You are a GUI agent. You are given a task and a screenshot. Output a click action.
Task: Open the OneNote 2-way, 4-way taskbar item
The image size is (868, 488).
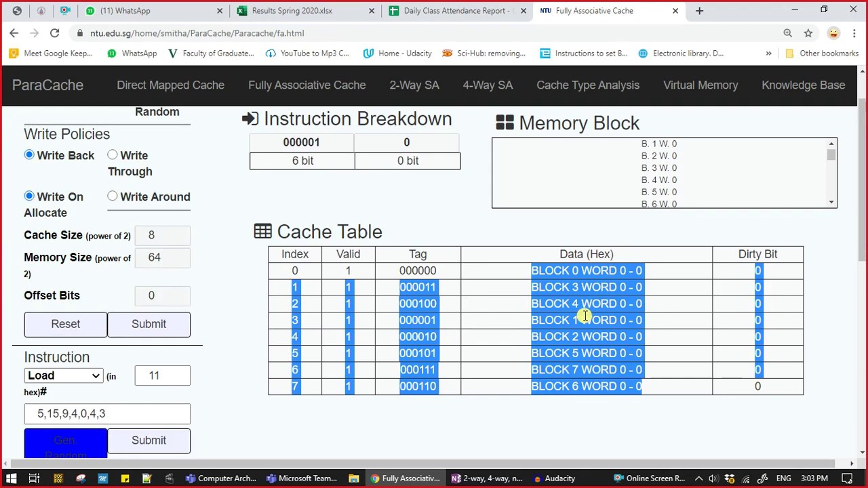click(486, 479)
